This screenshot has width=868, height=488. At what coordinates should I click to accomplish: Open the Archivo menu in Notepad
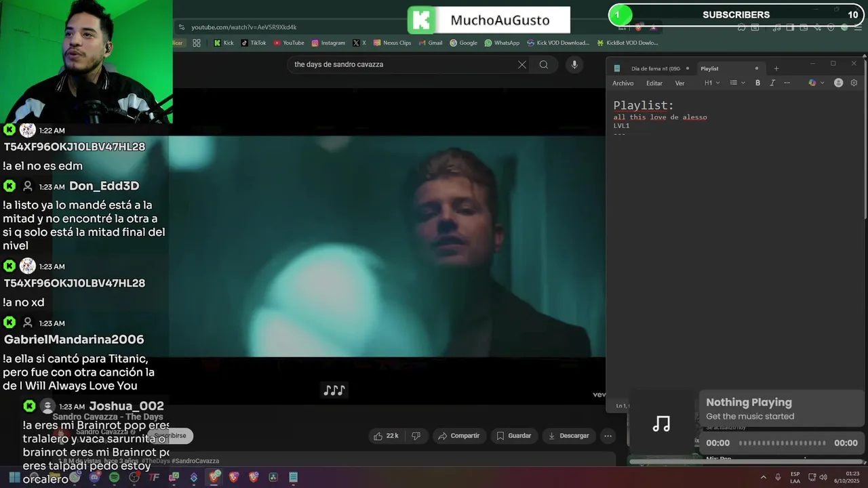623,83
